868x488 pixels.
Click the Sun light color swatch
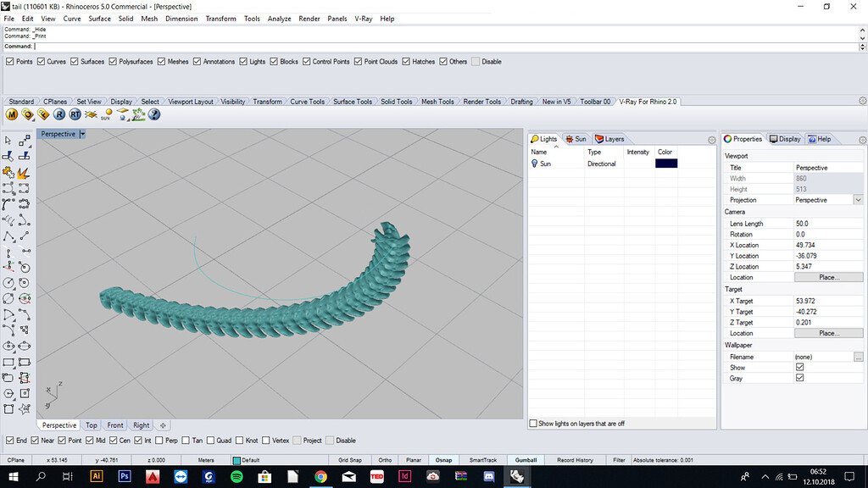click(665, 164)
